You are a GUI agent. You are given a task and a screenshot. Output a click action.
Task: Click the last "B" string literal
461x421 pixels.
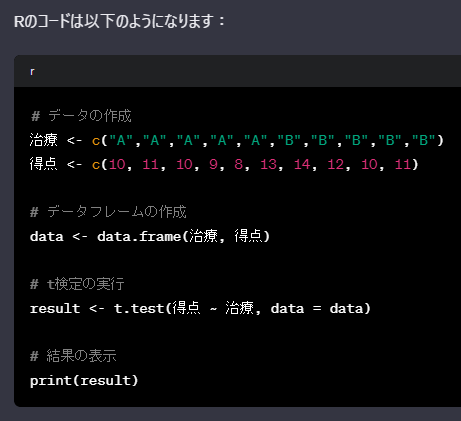tap(424, 140)
